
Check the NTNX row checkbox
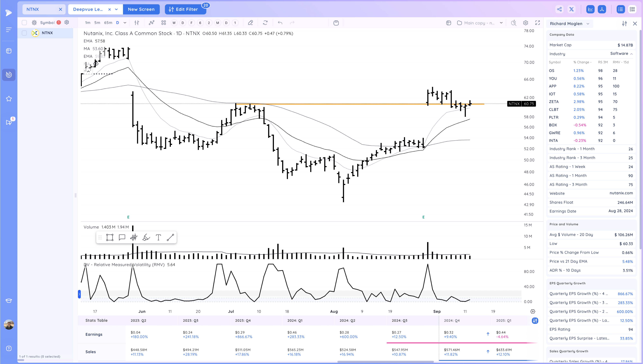pos(24,33)
